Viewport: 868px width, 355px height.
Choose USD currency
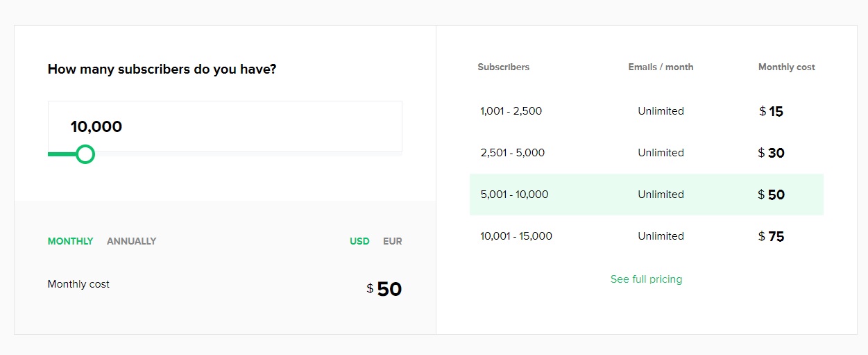tap(359, 241)
